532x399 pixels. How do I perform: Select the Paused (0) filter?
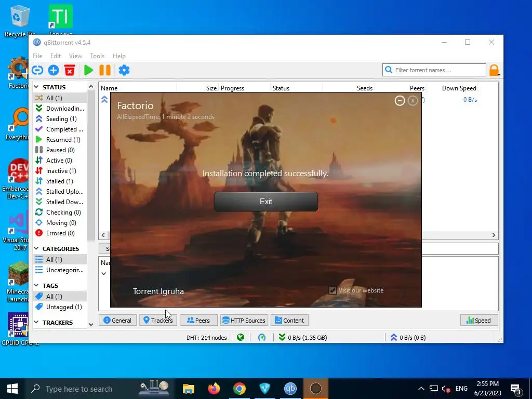click(x=60, y=150)
